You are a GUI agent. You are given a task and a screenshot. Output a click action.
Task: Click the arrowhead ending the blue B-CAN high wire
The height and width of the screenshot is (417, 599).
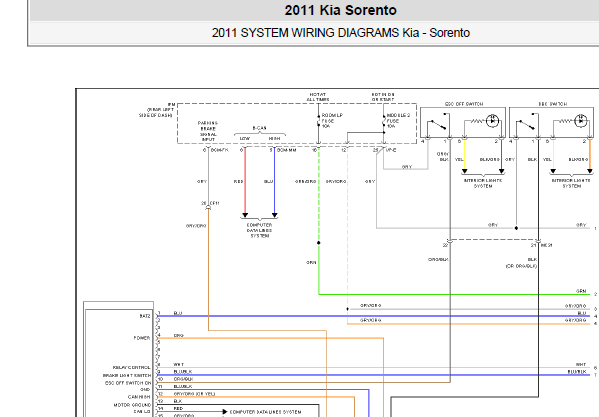pyautogui.click(x=274, y=215)
